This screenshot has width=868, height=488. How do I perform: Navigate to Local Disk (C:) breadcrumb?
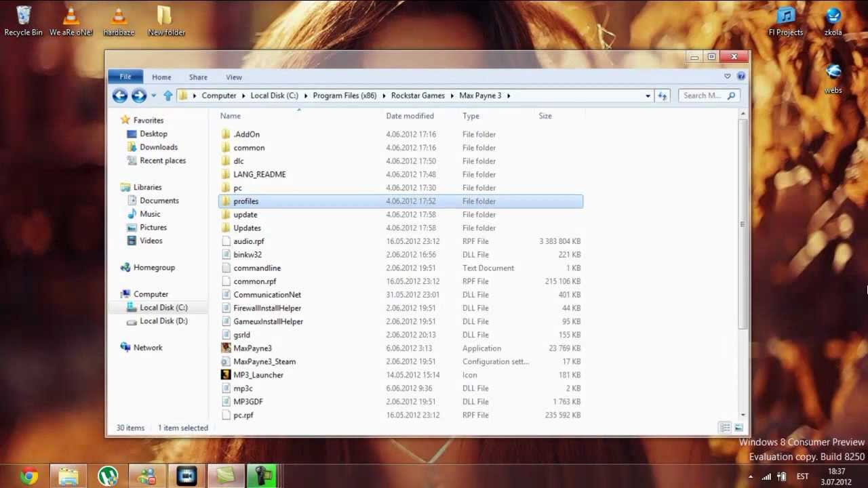point(274,96)
